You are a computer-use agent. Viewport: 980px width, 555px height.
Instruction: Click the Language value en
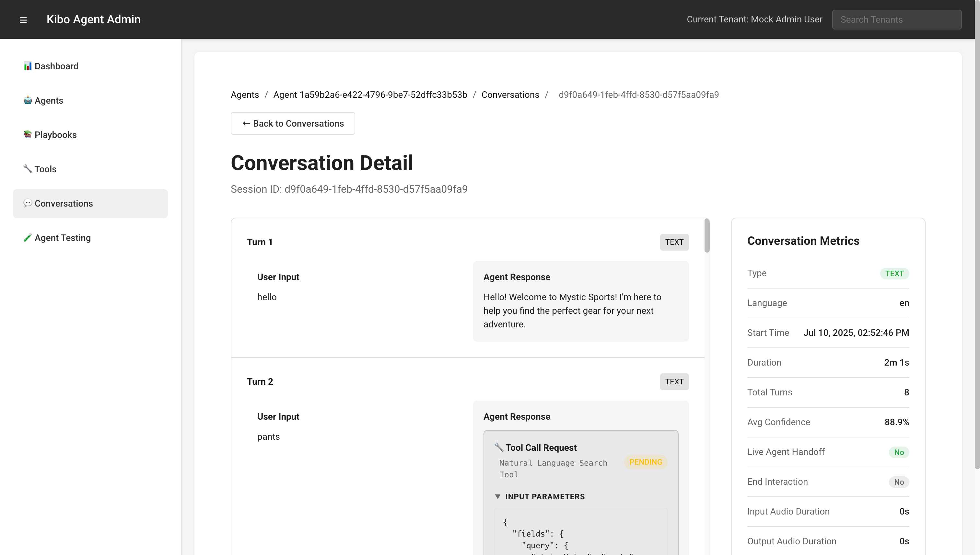point(904,303)
